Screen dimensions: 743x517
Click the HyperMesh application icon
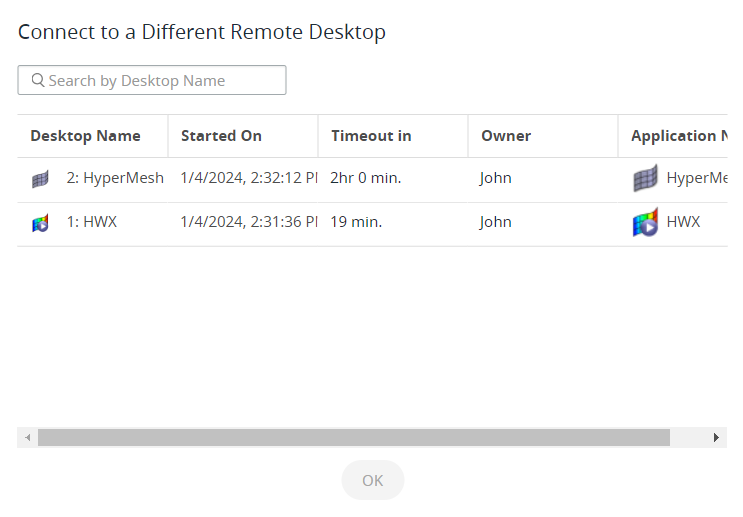(646, 179)
